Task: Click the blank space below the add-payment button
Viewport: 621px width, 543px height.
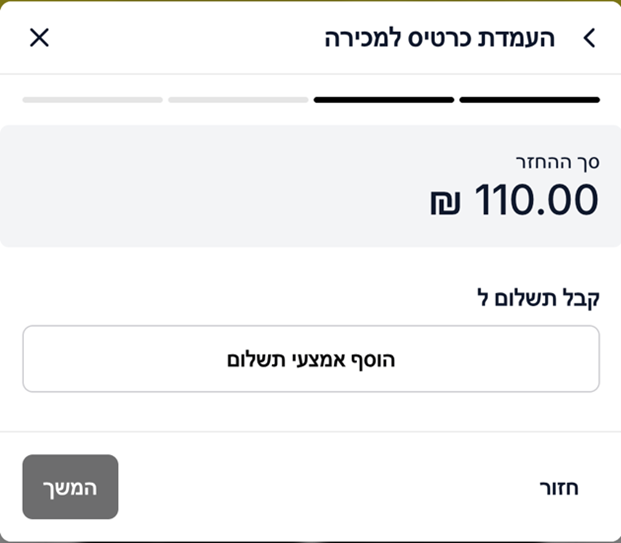Action: [x=310, y=412]
